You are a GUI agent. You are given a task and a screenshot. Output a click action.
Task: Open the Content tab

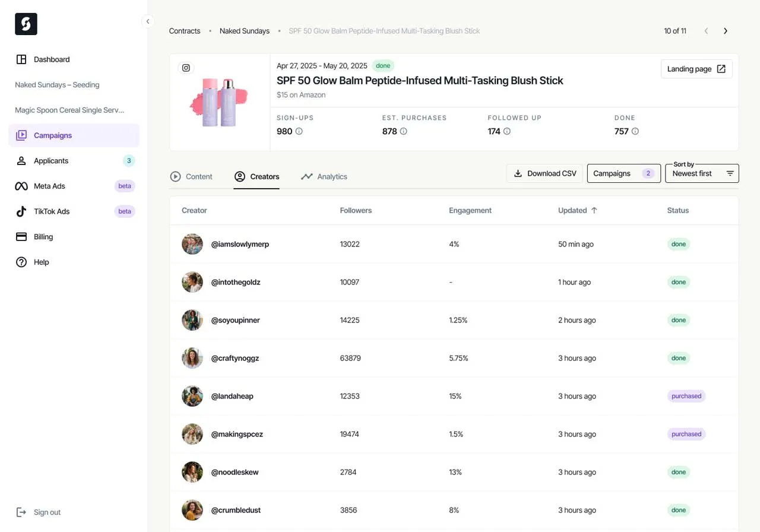pos(191,176)
